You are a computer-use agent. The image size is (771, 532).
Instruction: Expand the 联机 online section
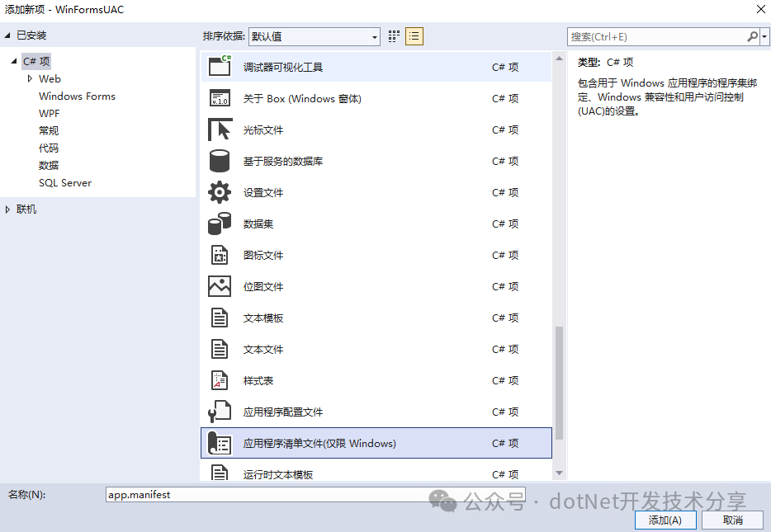[8, 210]
